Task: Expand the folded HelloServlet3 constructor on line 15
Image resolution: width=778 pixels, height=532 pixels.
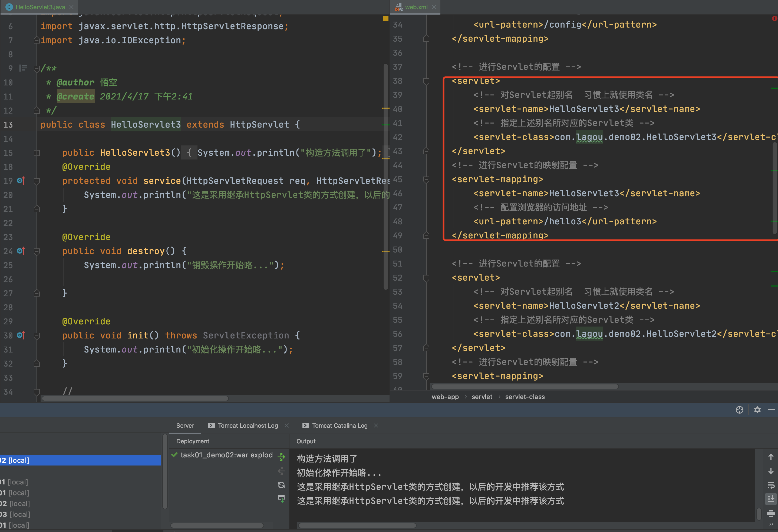Action: pyautogui.click(x=37, y=153)
